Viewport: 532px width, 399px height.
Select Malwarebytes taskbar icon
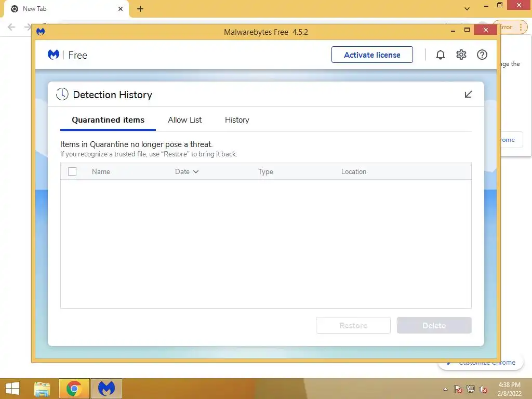click(107, 389)
